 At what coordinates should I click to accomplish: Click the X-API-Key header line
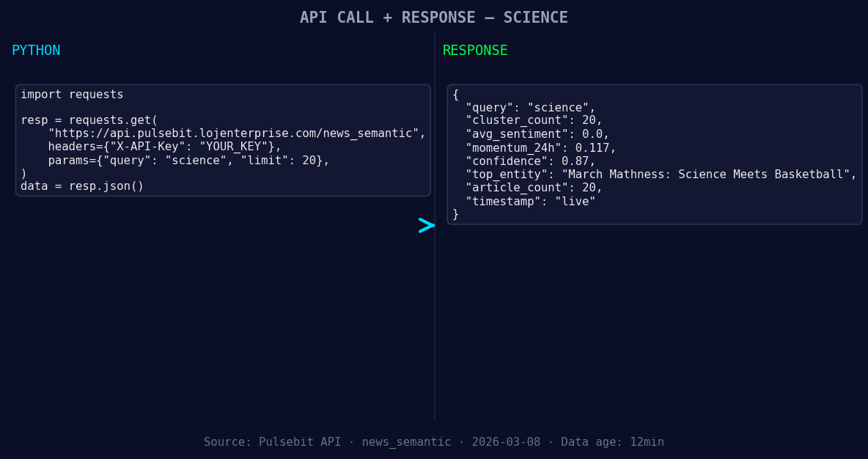[x=164, y=147]
